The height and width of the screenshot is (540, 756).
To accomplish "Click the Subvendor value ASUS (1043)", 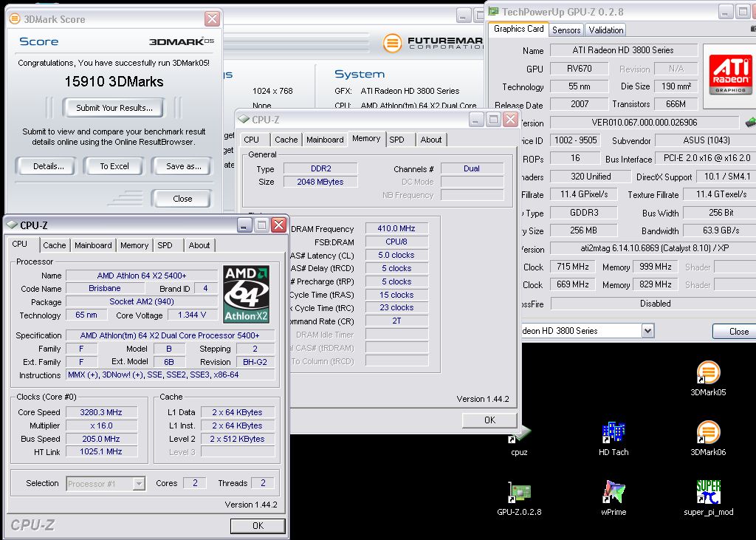I will pyautogui.click(x=707, y=140).
